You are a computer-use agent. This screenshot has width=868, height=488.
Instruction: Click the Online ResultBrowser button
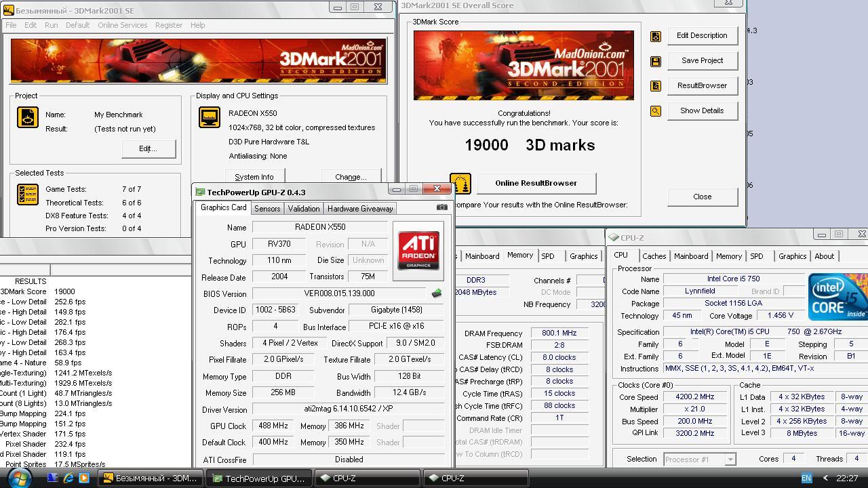[x=536, y=183]
